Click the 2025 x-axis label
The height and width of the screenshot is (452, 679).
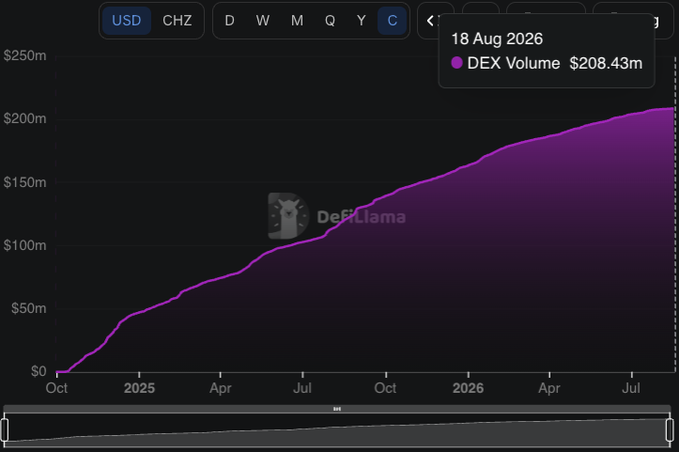coord(139,388)
